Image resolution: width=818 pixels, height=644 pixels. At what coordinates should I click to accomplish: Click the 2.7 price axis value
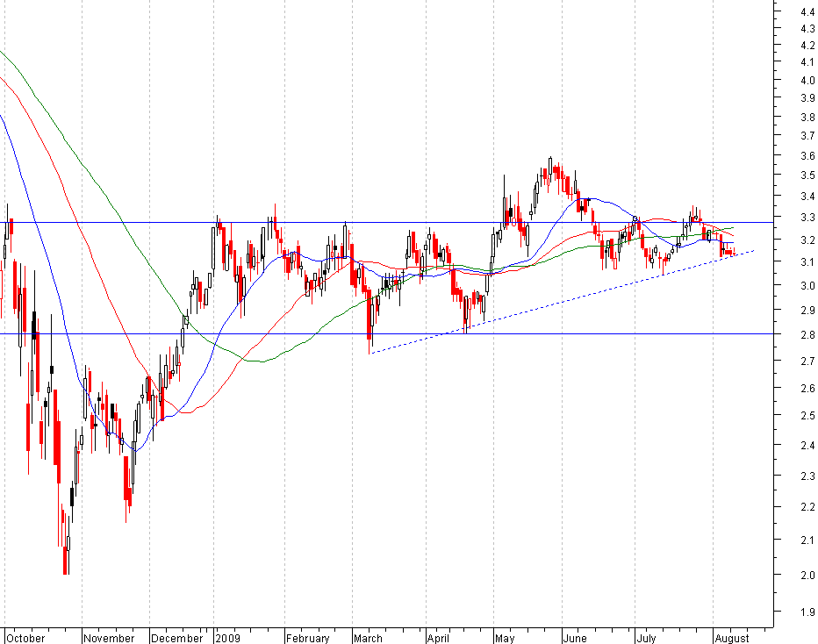[807, 361]
